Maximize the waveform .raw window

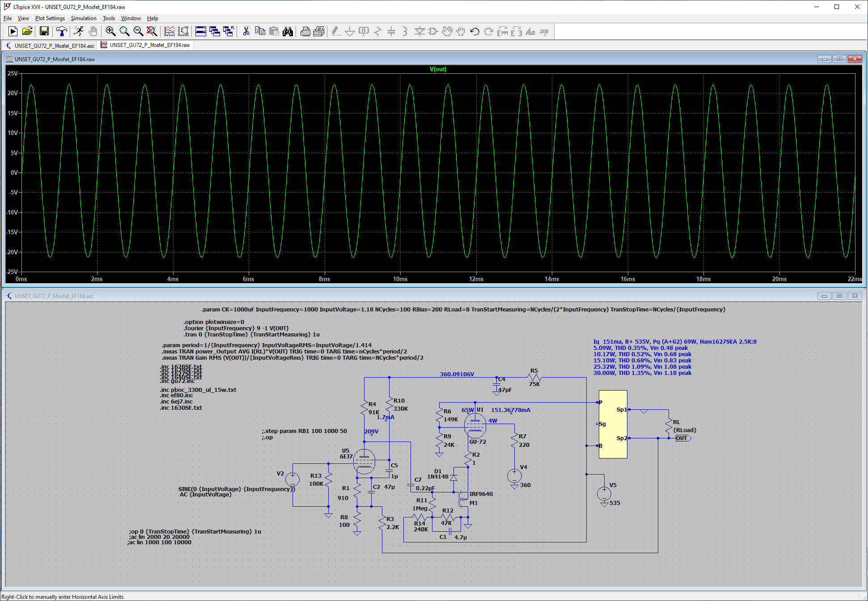839,59
